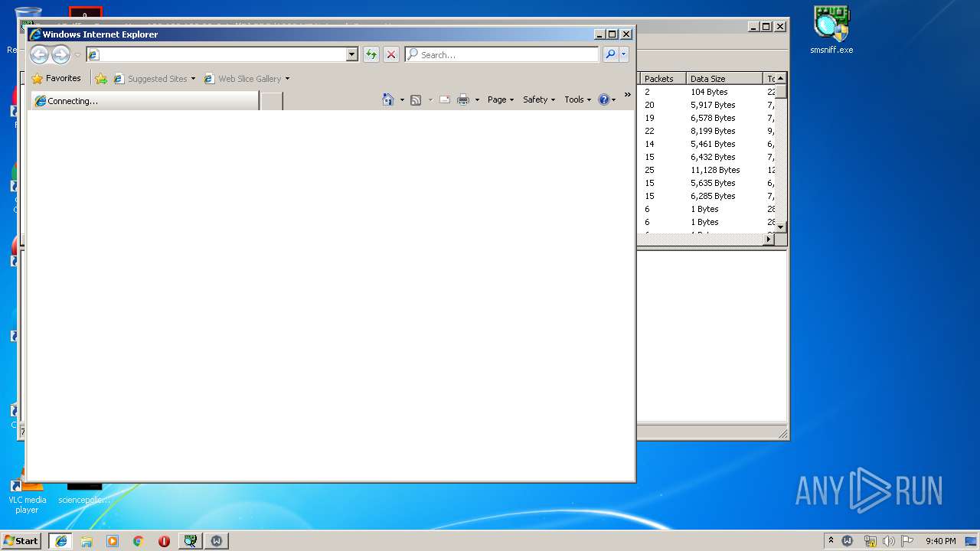Open the Tools menu
This screenshot has height=551, width=980.
coord(578,99)
